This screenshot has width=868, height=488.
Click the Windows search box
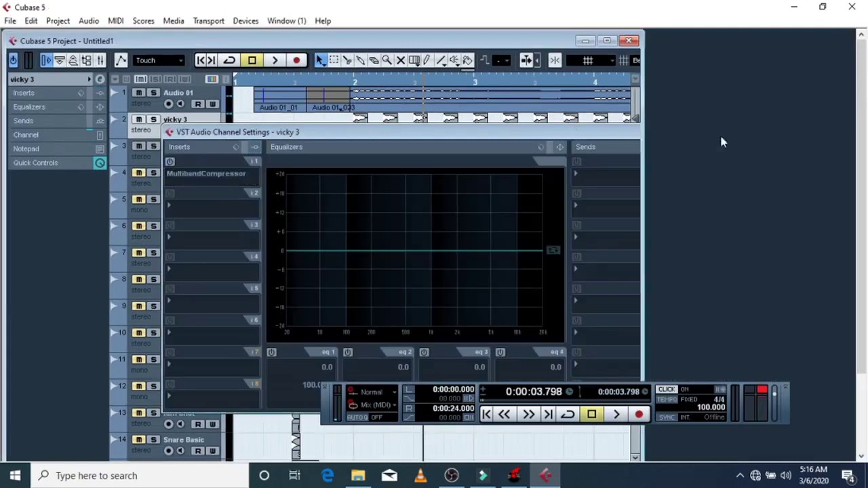(139, 476)
